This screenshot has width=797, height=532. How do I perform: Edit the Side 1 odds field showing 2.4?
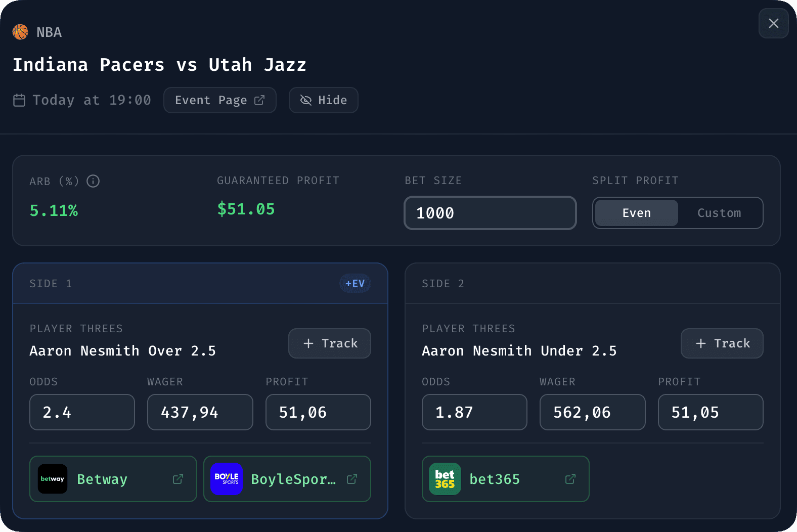coord(82,412)
